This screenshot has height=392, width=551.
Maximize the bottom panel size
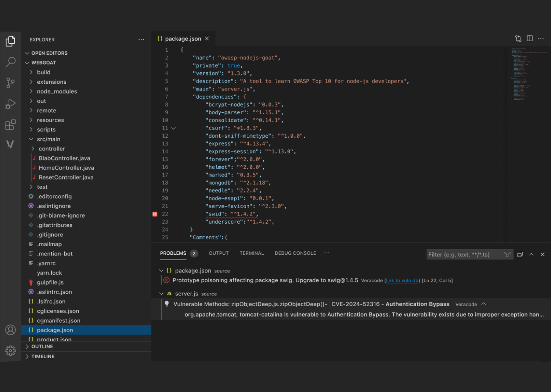tap(531, 254)
